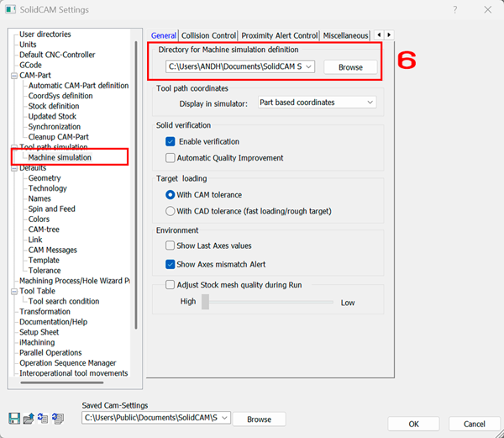Click the SolidCAM title bar icon
504x438 pixels.
[x=10, y=9]
